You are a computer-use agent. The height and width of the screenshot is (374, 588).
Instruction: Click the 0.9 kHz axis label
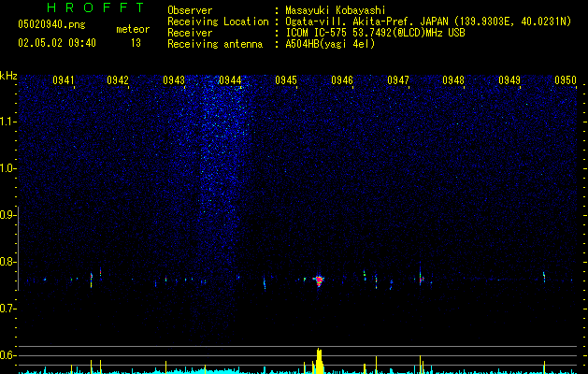[7, 215]
